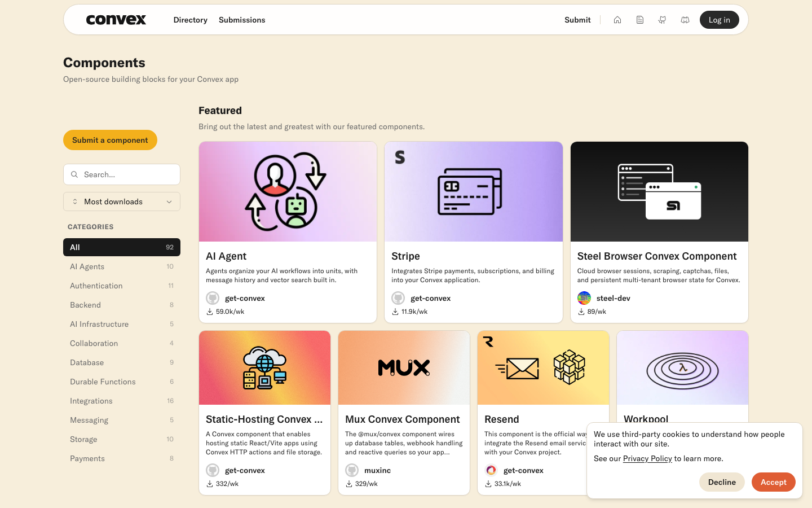
Task: Click the Stripe card thumbnail image
Action: coord(474,192)
